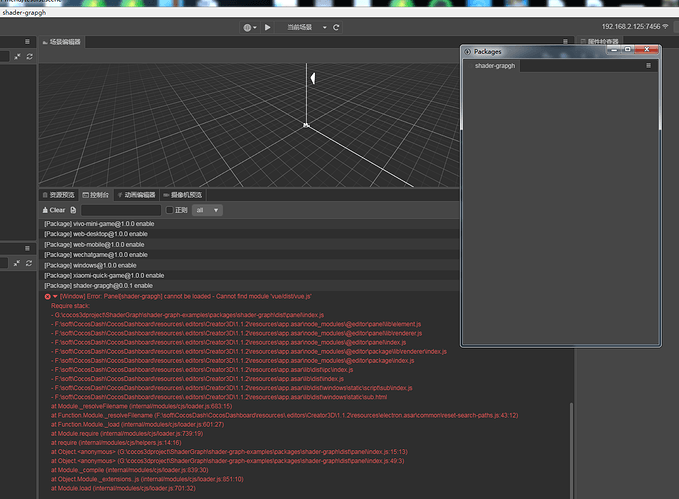Switch to the Camera Preview tab
This screenshot has height=499, width=679.
(181, 195)
